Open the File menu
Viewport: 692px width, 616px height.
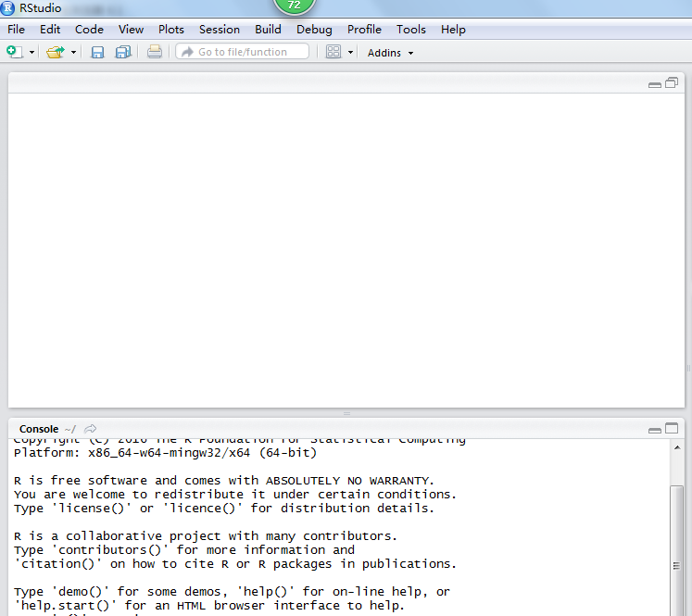16,30
